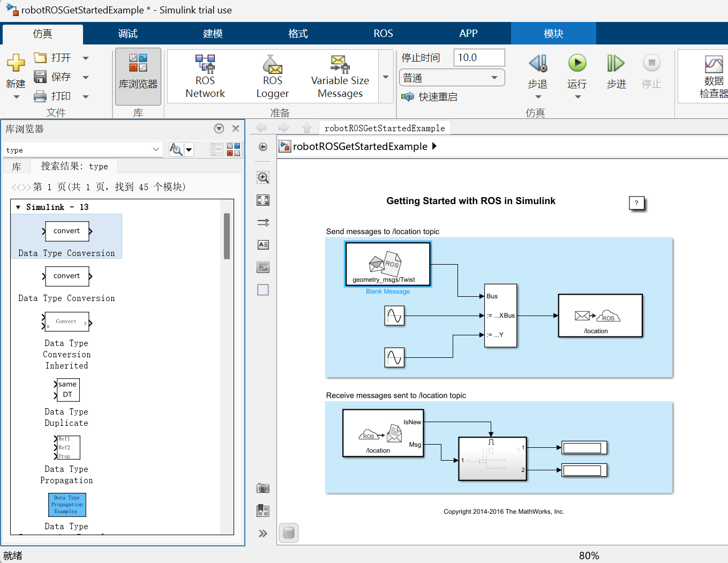Click the image annotation palette icon
This screenshot has height=563, width=728.
263,267
